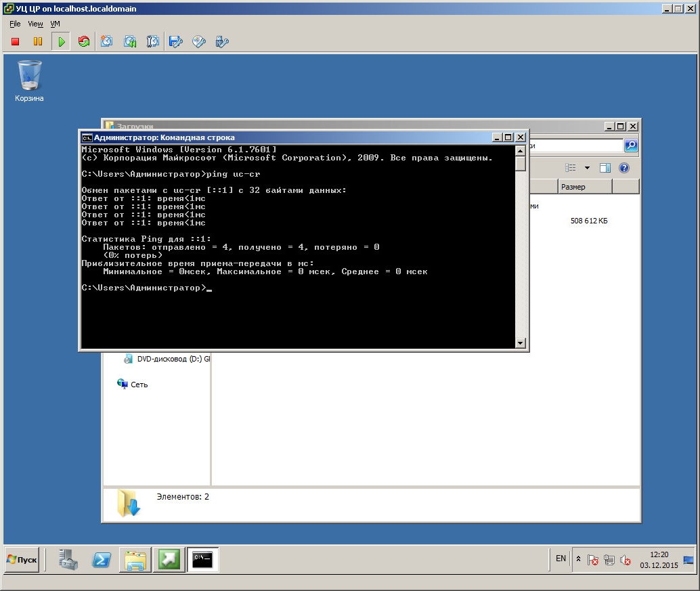
Task: Select Сеть in the Explorer navigation pane
Action: click(139, 385)
